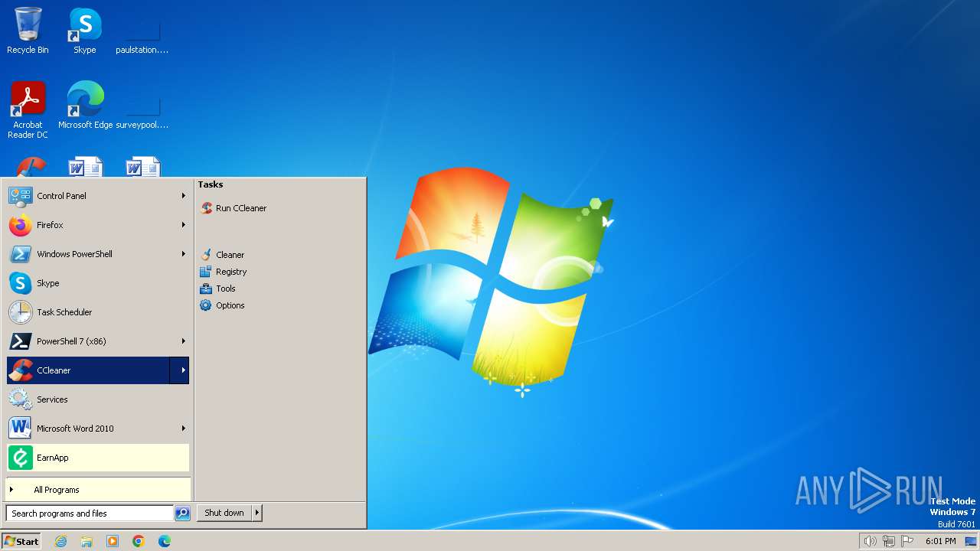Viewport: 980px width, 551px height.
Task: Open CCleaner Tools task
Action: 217,289
